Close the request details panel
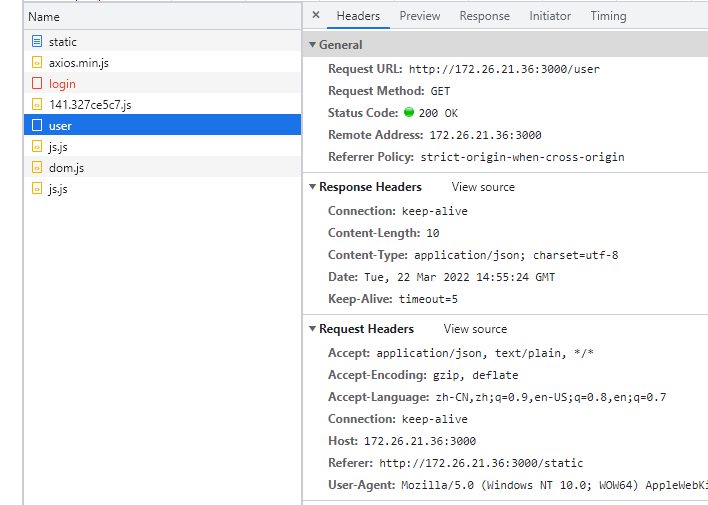The image size is (708, 505). (316, 16)
